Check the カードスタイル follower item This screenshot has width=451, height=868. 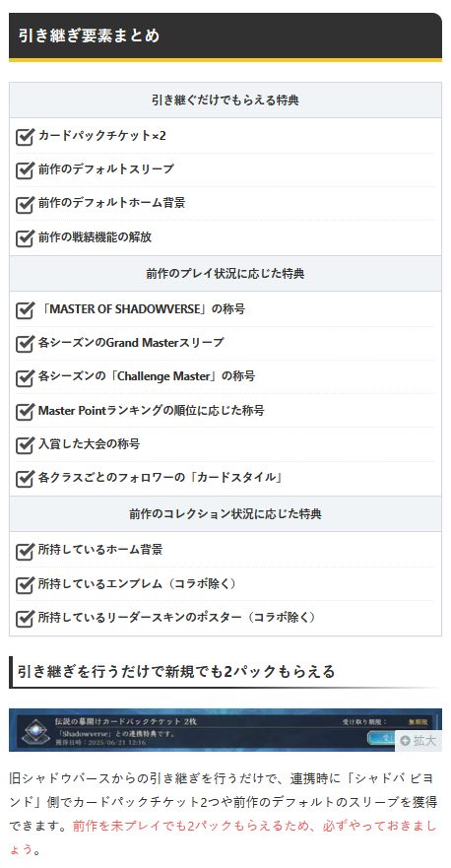25,479
